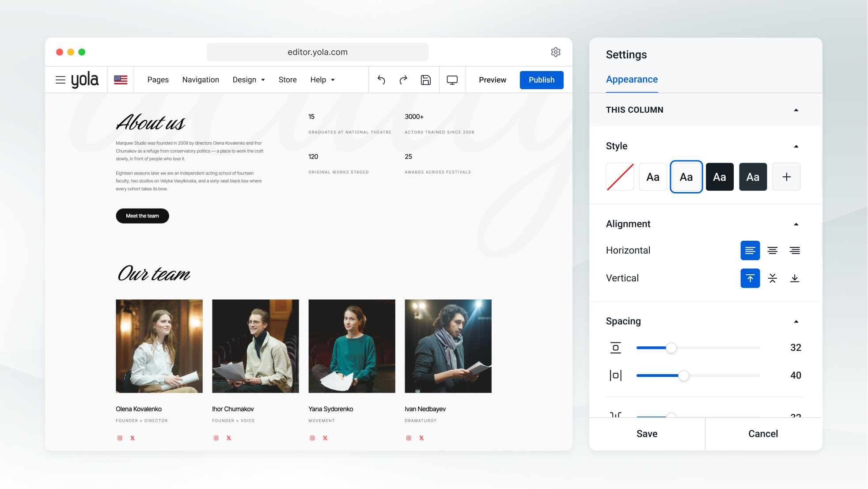This screenshot has width=868, height=489.
Task: Switch to the Appearance tab
Action: 632,80
